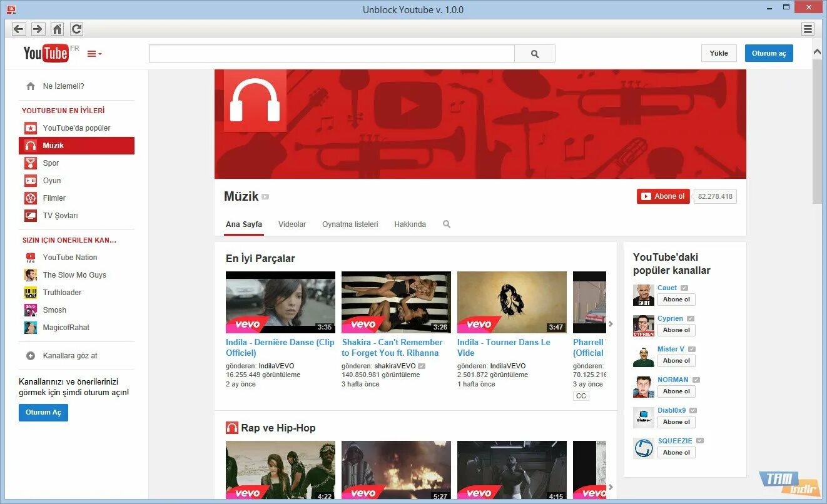827x504 pixels.
Task: Click the channel search magnifier icon
Action: 447,224
